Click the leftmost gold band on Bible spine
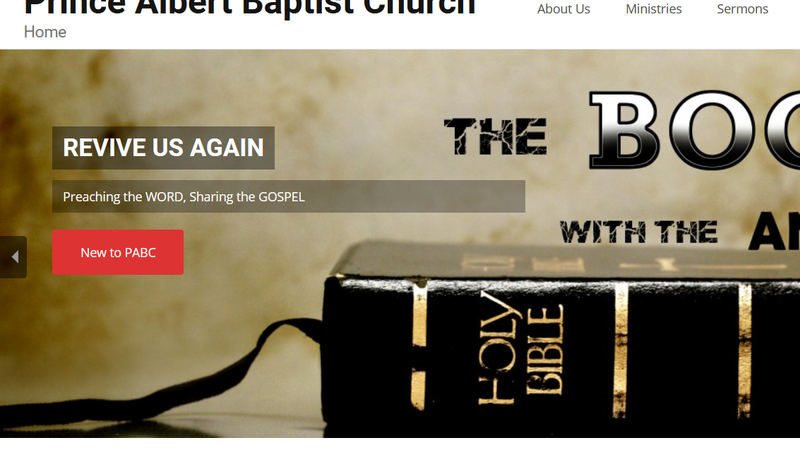This screenshot has height=450, width=800. (419, 347)
